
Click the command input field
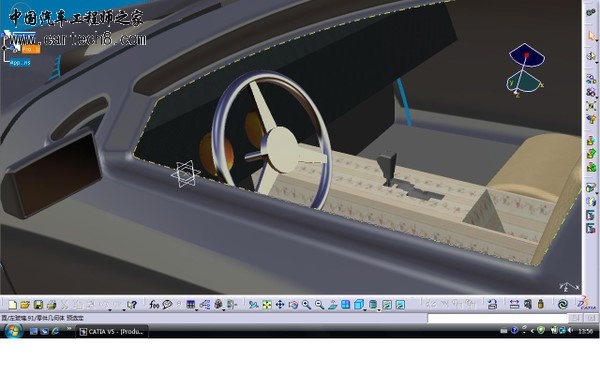tap(497, 318)
